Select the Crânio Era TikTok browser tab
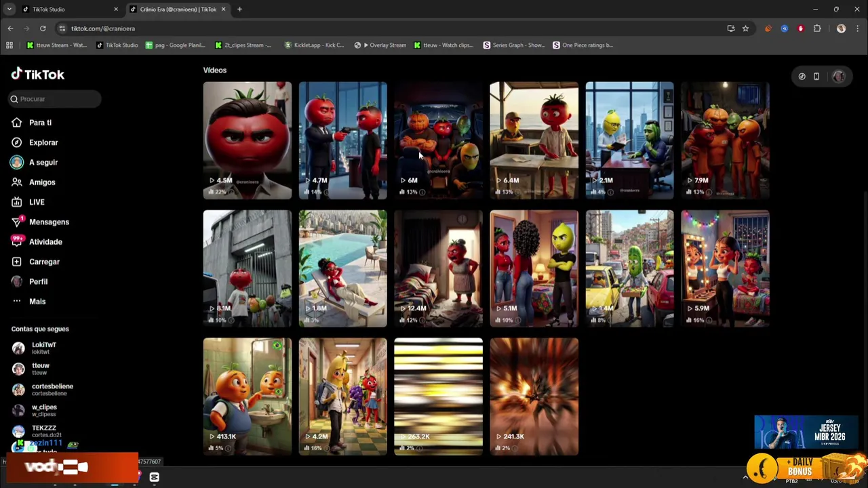This screenshot has width=868, height=488. [178, 9]
